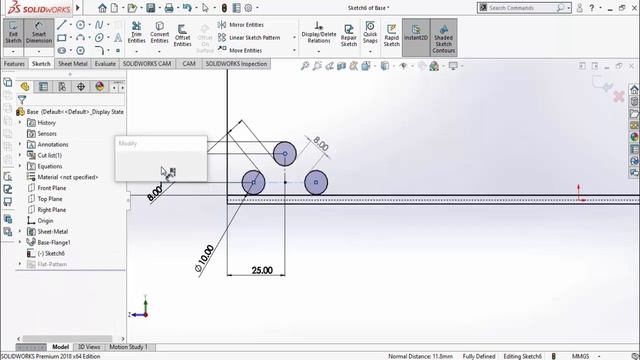Click Mirror Entities
Image resolution: width=640 pixels, height=360 pixels.
241,25
